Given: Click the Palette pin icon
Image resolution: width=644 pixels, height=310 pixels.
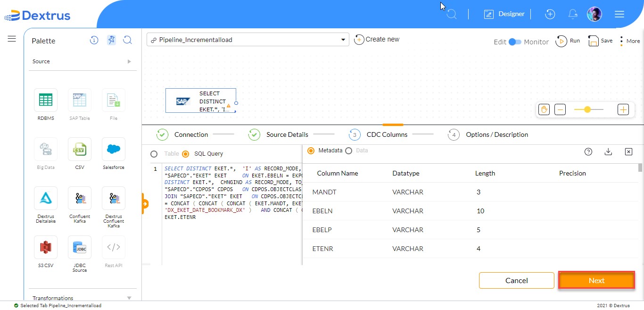Looking at the screenshot, I should click(x=111, y=40).
